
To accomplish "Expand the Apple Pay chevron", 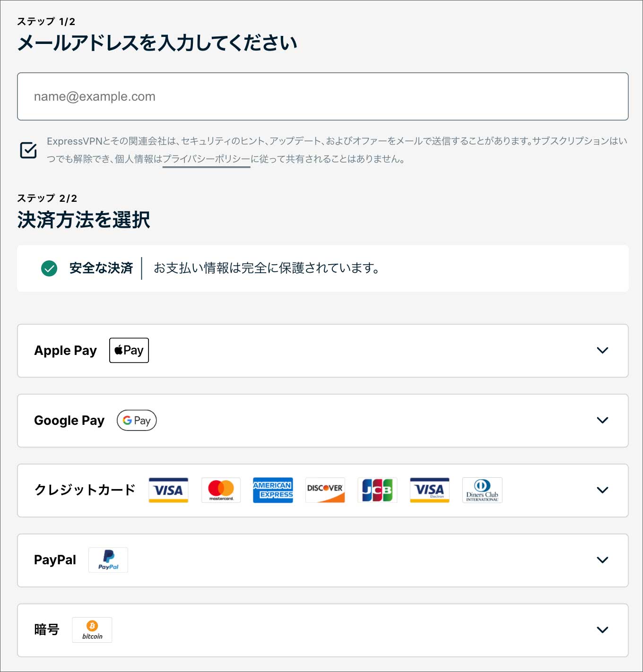I will tap(602, 350).
